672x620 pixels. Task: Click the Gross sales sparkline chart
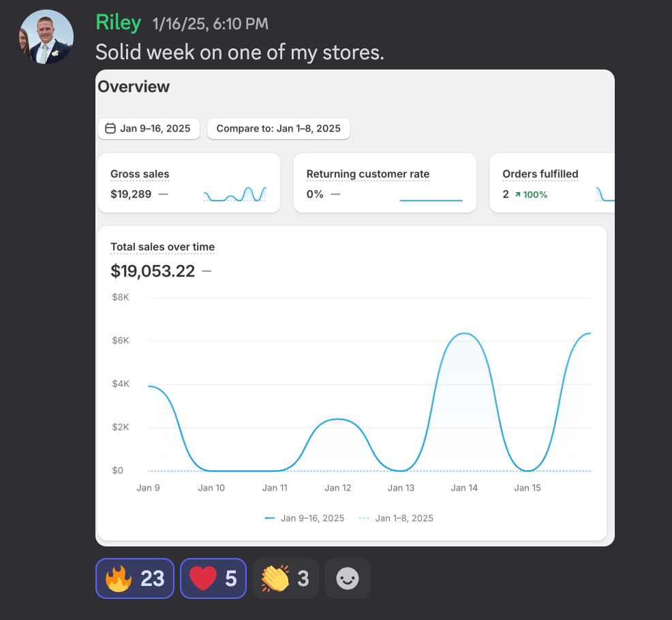tap(235, 195)
